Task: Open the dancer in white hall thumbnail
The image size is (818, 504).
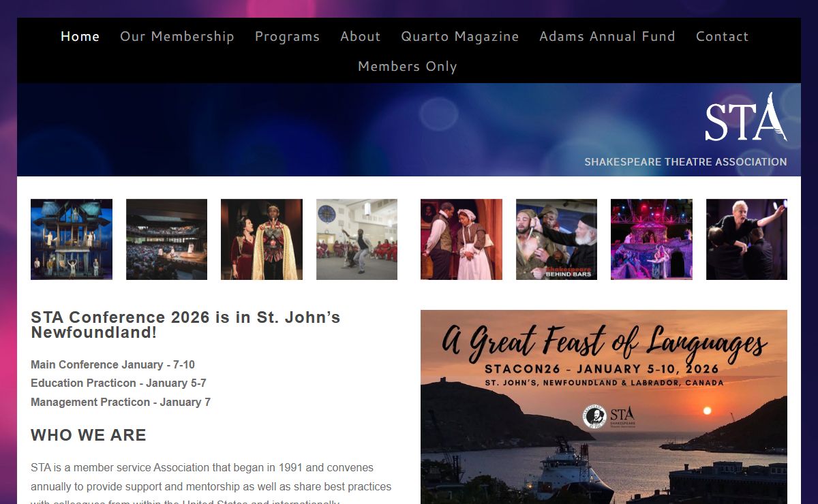Action: pos(357,239)
